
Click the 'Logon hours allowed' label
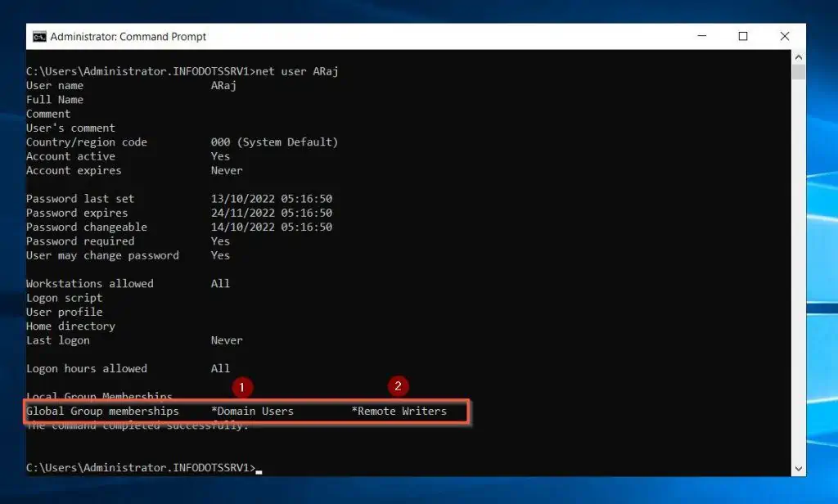[x=87, y=369]
